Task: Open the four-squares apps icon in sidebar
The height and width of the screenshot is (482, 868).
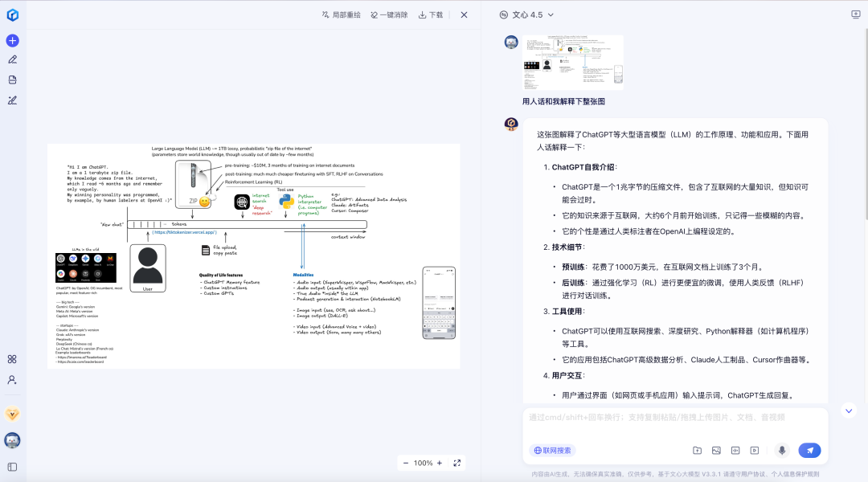Action: [12, 359]
